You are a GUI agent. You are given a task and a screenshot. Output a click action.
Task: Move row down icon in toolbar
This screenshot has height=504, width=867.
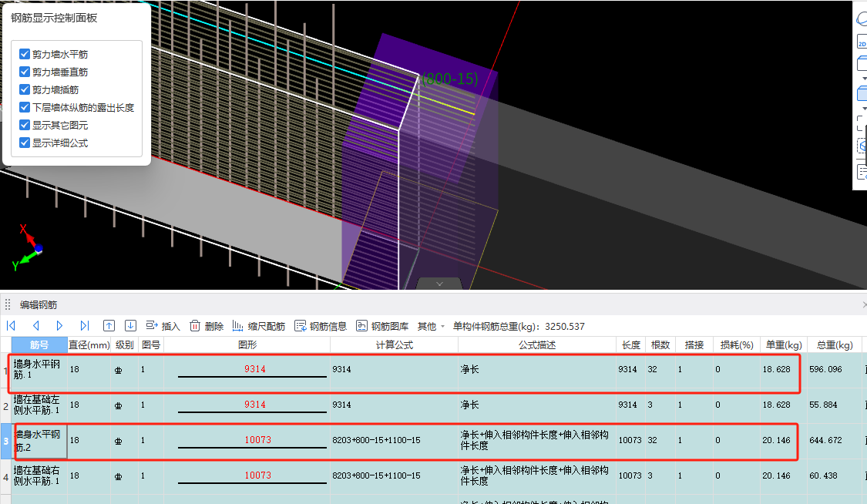pos(130,326)
